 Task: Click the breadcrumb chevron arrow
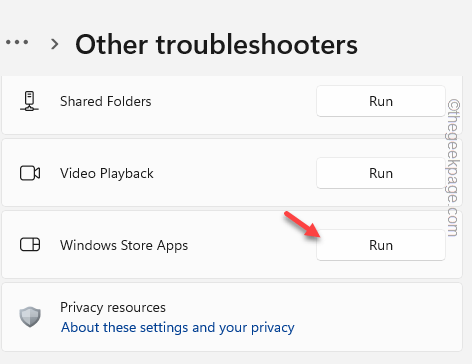tap(55, 44)
